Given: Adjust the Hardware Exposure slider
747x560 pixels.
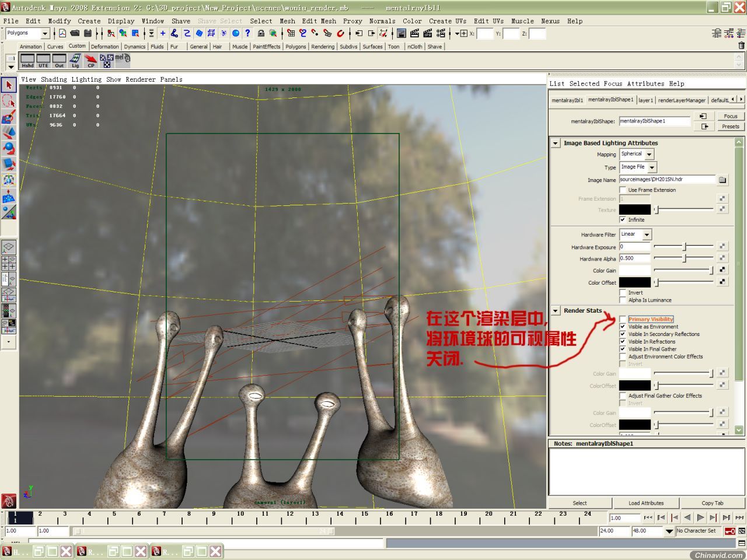Looking at the screenshot, I should (x=684, y=247).
